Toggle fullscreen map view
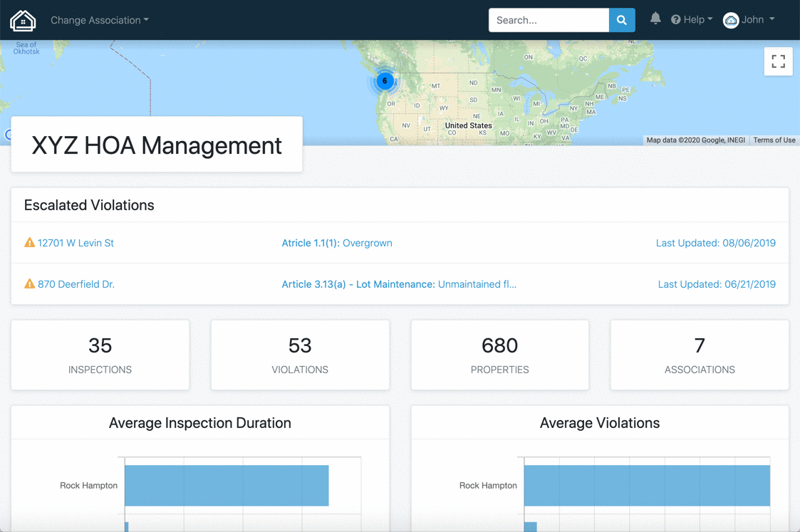This screenshot has height=532, width=800. coord(778,61)
